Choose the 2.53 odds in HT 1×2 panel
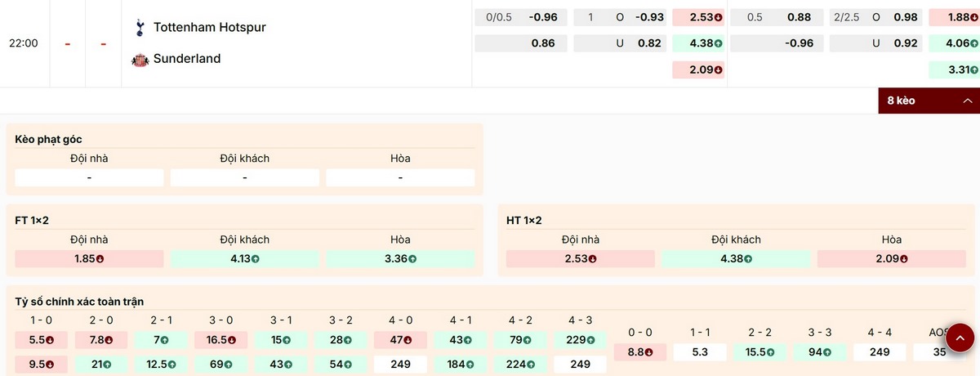The height and width of the screenshot is (376, 980). (x=580, y=259)
